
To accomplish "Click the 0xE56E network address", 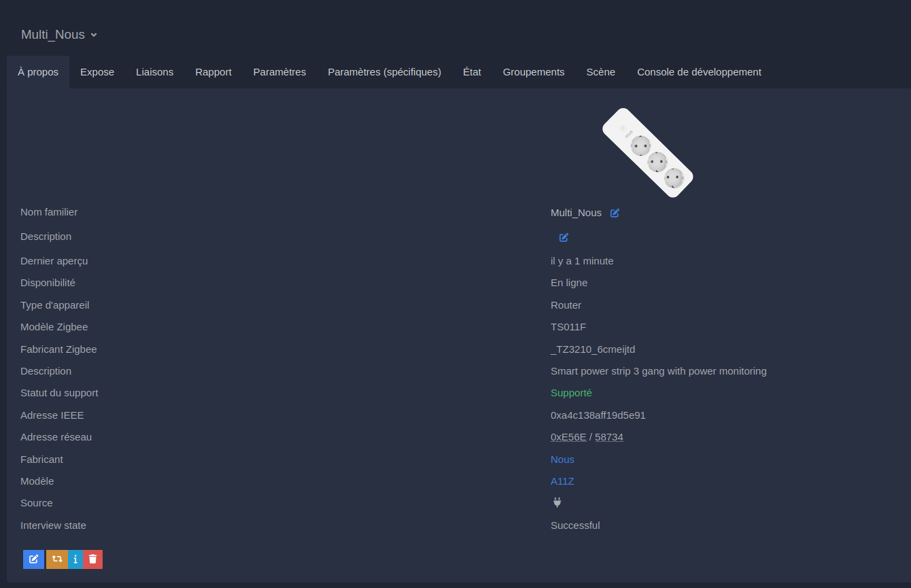I will tap(568, 437).
